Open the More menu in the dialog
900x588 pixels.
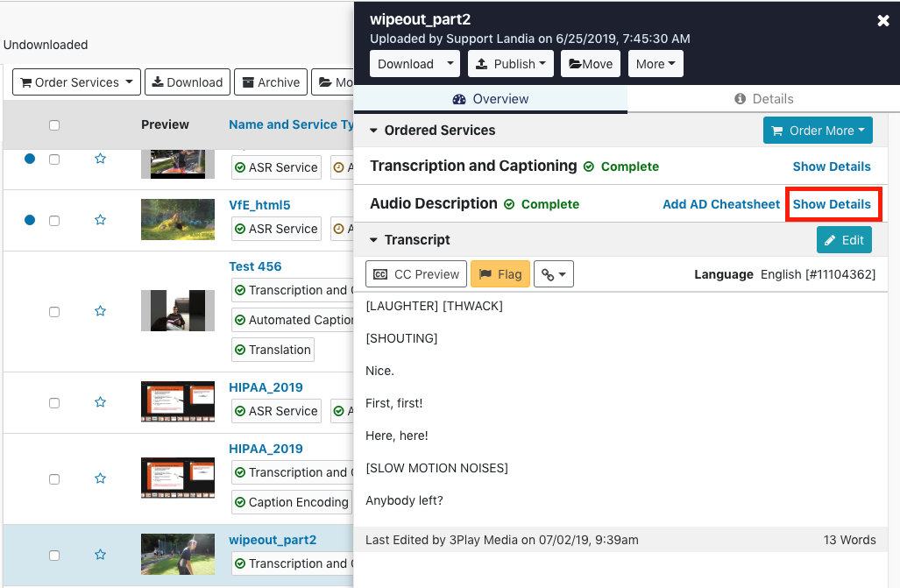tap(655, 63)
